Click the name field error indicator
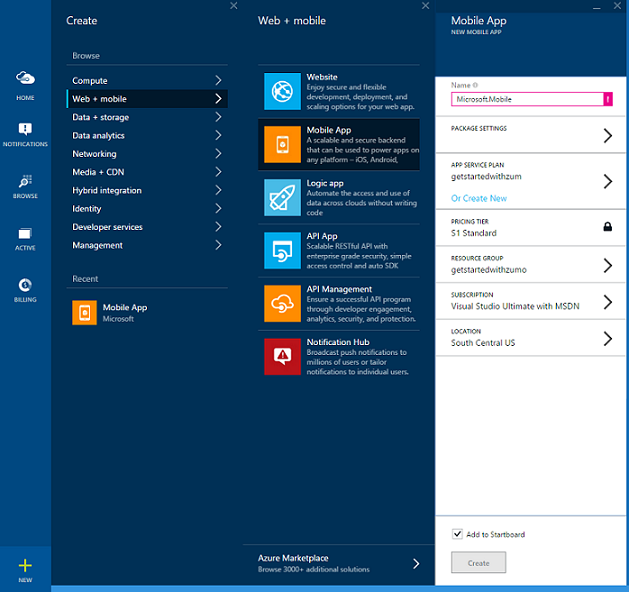This screenshot has height=592, width=629. (x=608, y=99)
